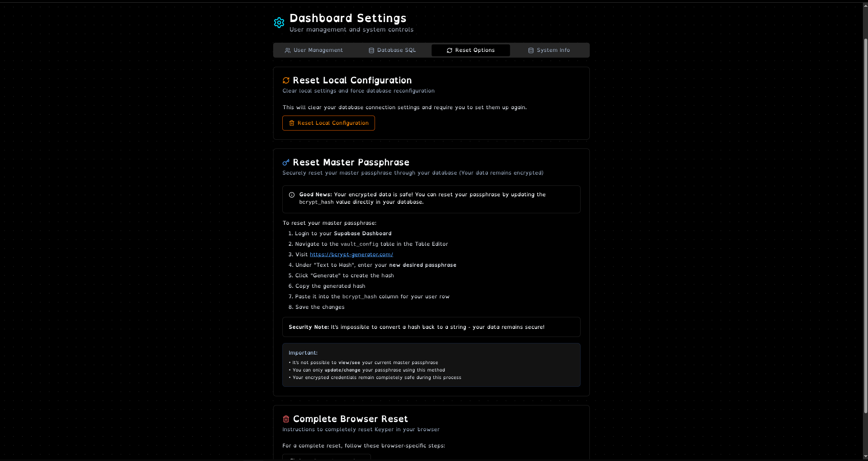868x461 pixels.
Task: Click the red trash icon beside Complete Browser Reset
Action: [x=286, y=419]
